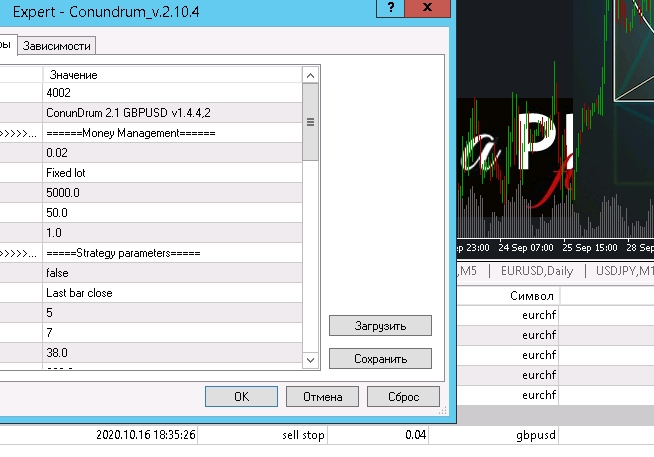This screenshot has width=654, height=457.
Task: Select the Money Management separator row
Action: 172,133
